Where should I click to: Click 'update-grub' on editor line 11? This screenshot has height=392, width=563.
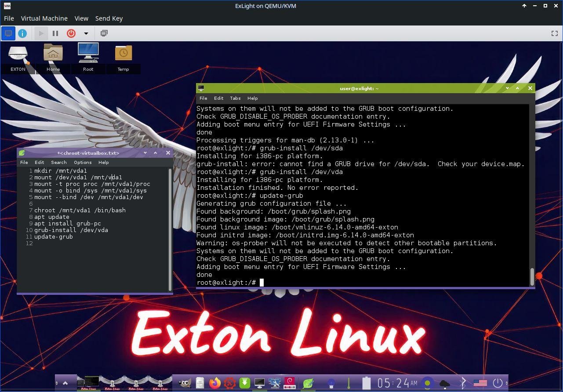point(54,237)
